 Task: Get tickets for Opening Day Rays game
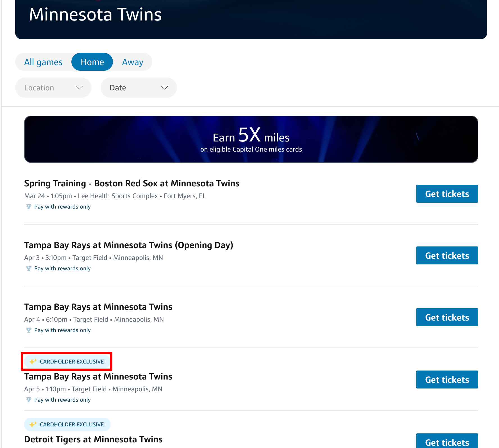(x=447, y=255)
